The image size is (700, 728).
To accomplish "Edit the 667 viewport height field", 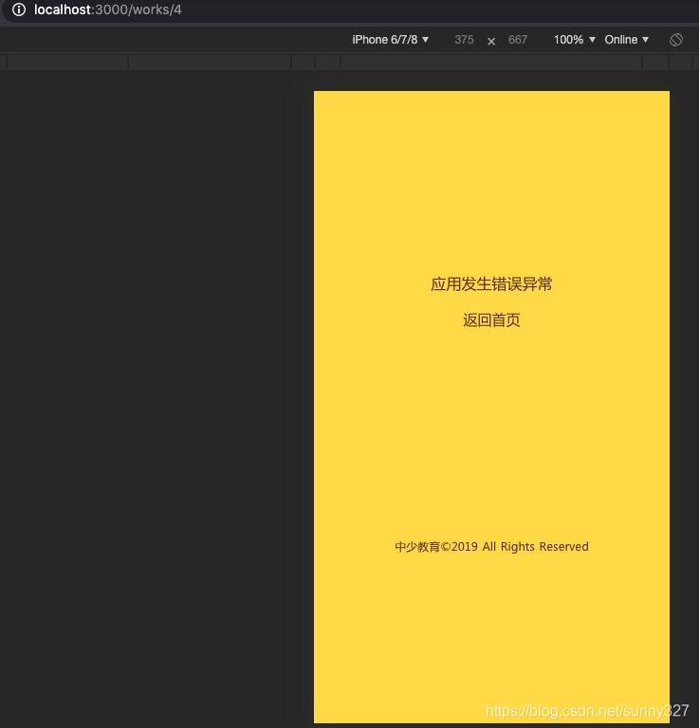I will click(518, 40).
